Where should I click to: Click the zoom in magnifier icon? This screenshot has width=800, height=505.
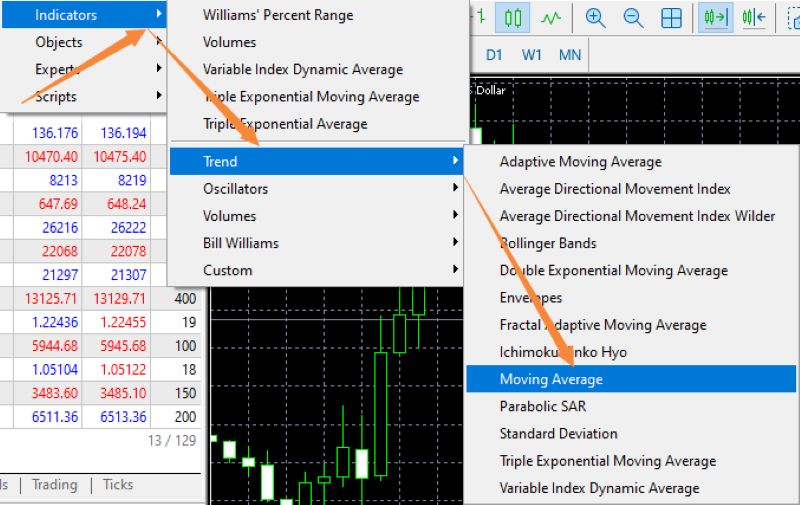pos(596,17)
